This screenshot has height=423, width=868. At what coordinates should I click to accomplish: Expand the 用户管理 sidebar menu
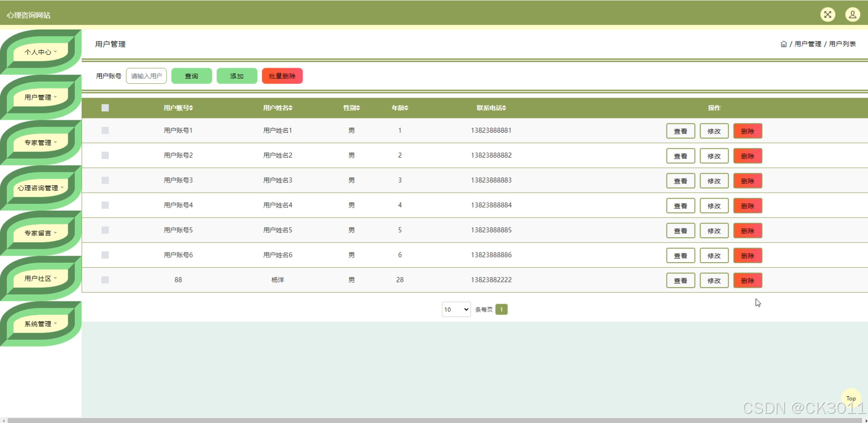[x=41, y=97]
